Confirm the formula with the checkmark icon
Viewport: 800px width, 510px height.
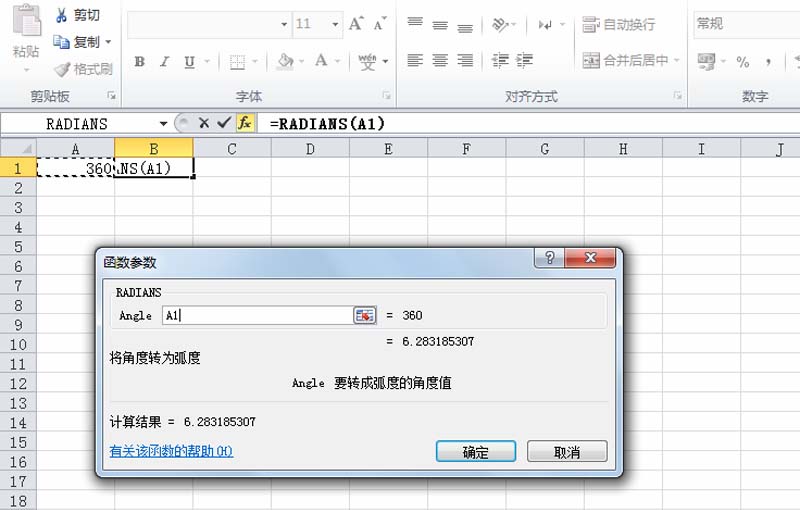tap(224, 123)
